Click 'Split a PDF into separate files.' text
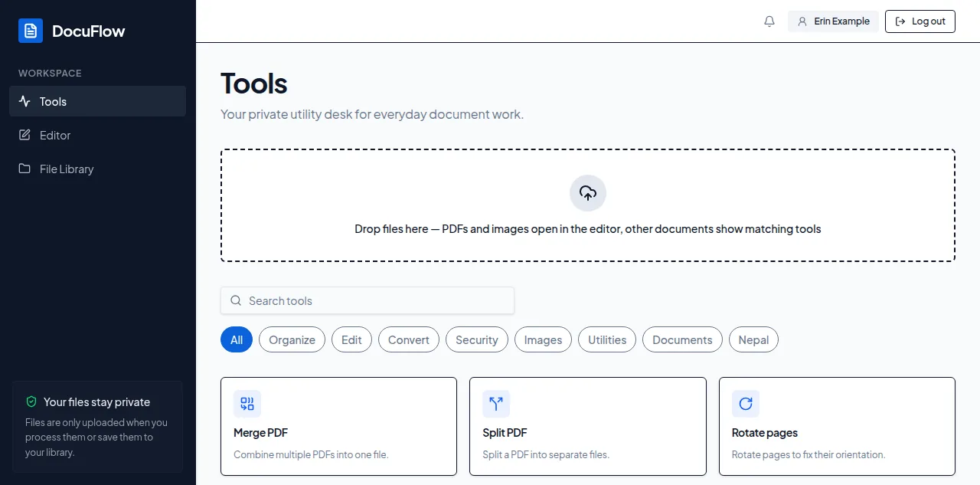This screenshot has height=485, width=980. pos(546,454)
